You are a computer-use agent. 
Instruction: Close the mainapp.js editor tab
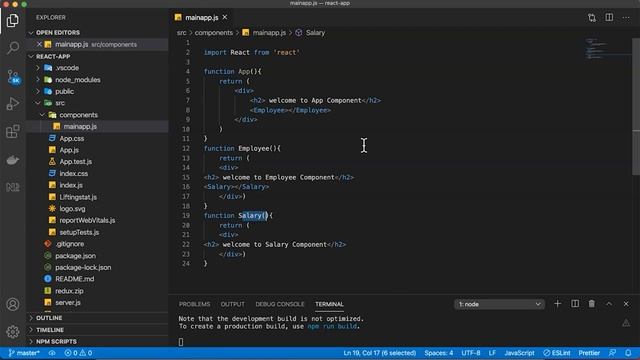coord(225,17)
